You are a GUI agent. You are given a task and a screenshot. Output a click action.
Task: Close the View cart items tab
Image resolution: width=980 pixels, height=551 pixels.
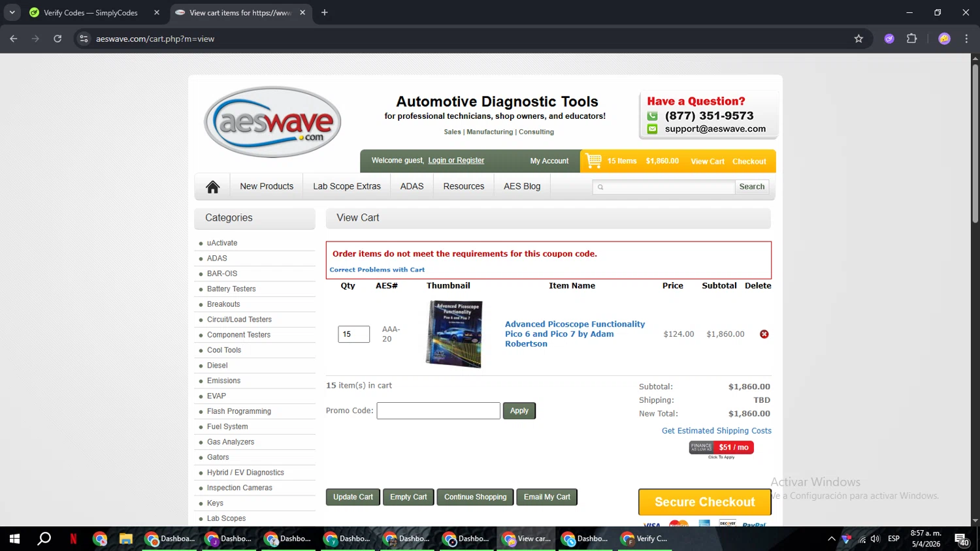pos(302,12)
